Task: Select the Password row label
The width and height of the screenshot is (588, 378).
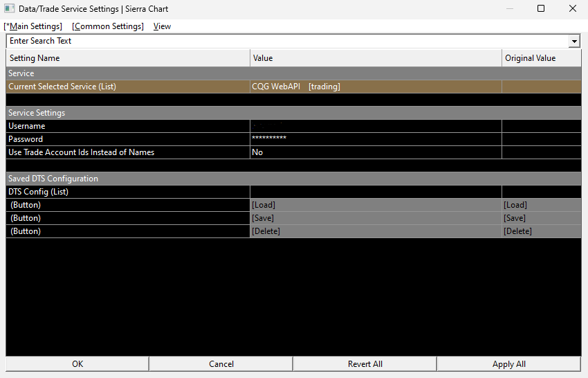Action: (x=128, y=139)
